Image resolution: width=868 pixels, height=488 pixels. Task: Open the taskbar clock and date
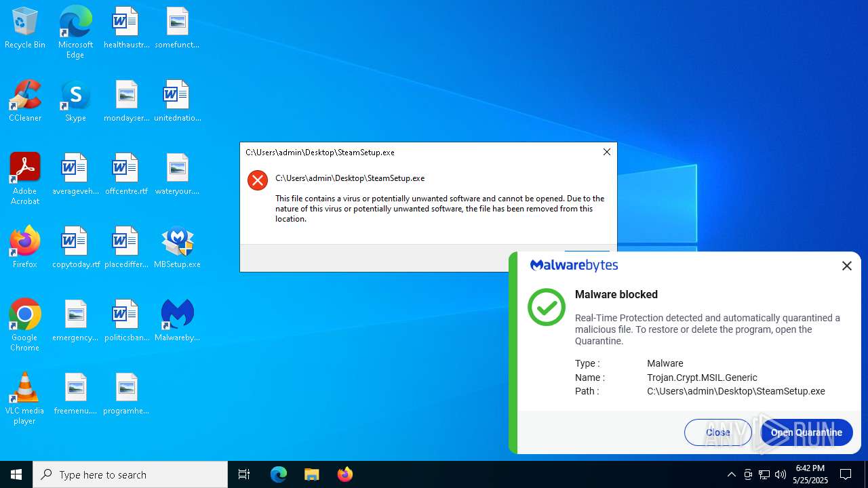click(x=810, y=474)
